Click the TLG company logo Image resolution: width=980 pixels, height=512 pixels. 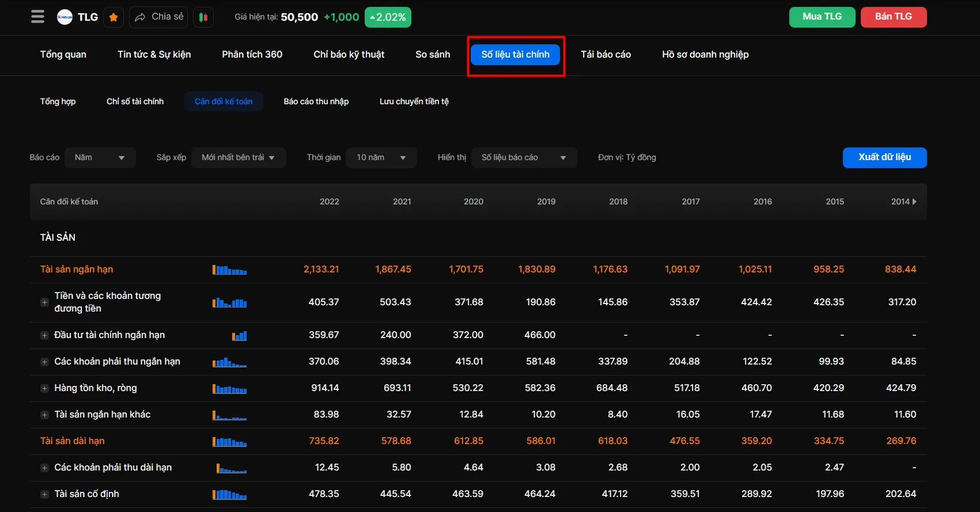point(65,17)
